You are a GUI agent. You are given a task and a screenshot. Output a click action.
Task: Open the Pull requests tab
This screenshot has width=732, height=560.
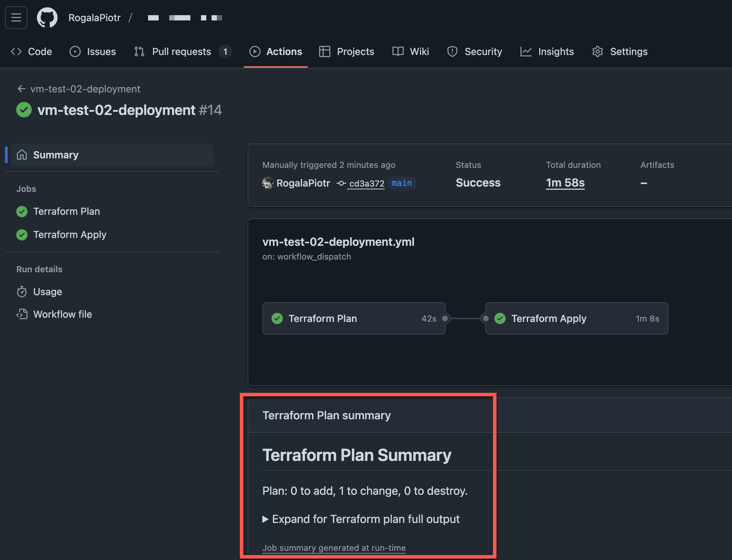pyautogui.click(x=183, y=51)
